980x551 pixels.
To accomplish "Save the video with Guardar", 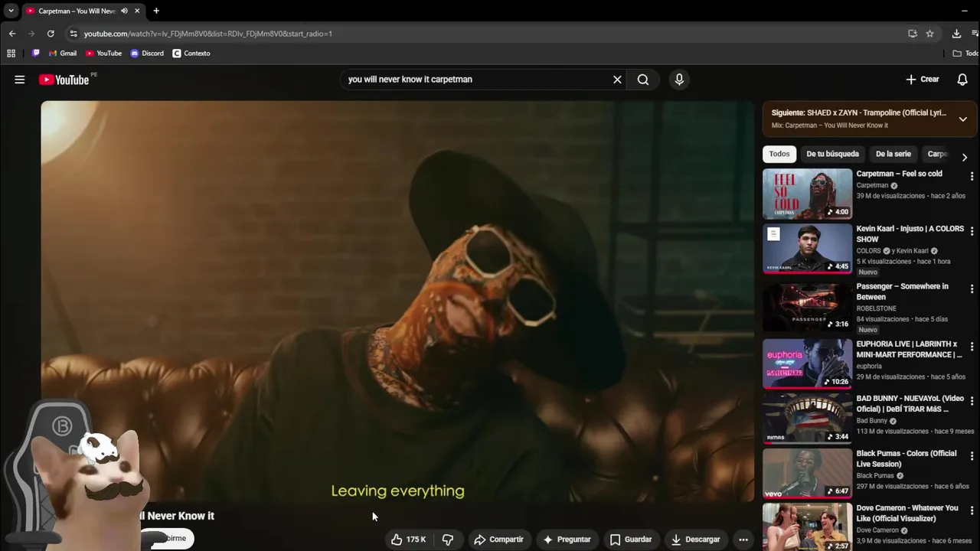I will click(x=631, y=540).
